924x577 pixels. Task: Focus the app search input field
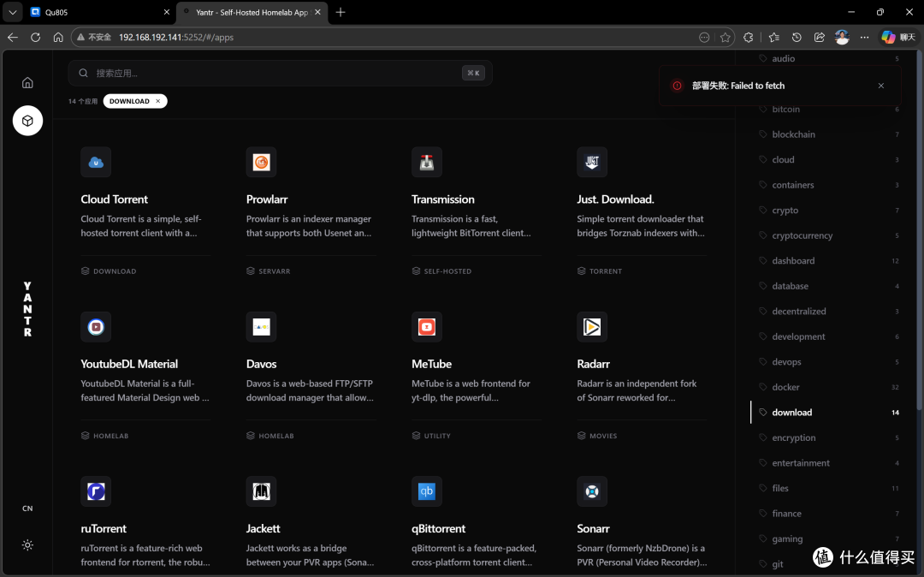pos(280,73)
